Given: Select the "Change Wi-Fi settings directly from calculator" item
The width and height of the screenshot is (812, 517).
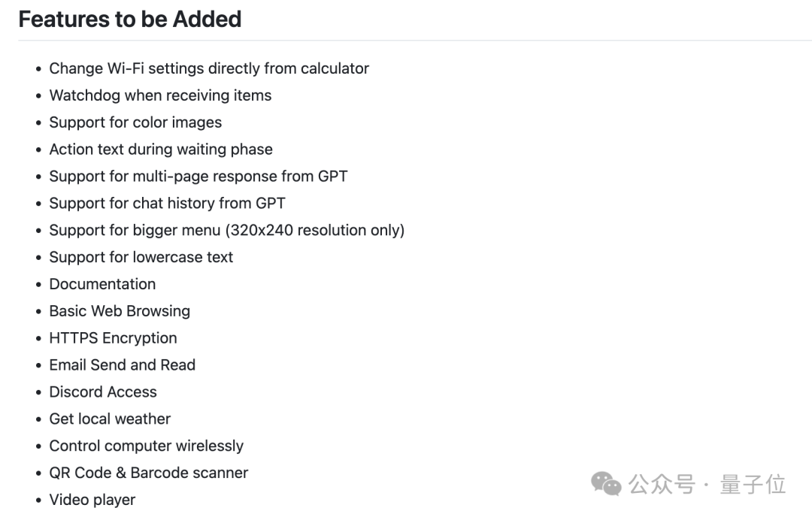Looking at the screenshot, I should [209, 68].
